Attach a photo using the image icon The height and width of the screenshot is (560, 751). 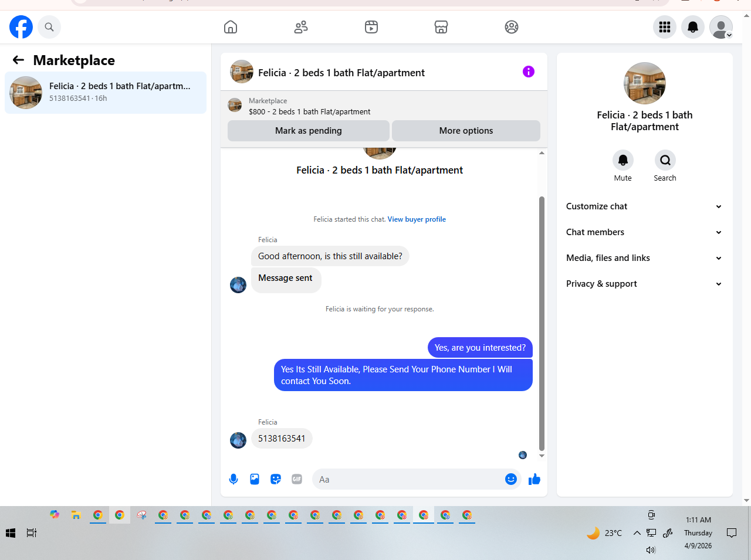[x=255, y=479]
